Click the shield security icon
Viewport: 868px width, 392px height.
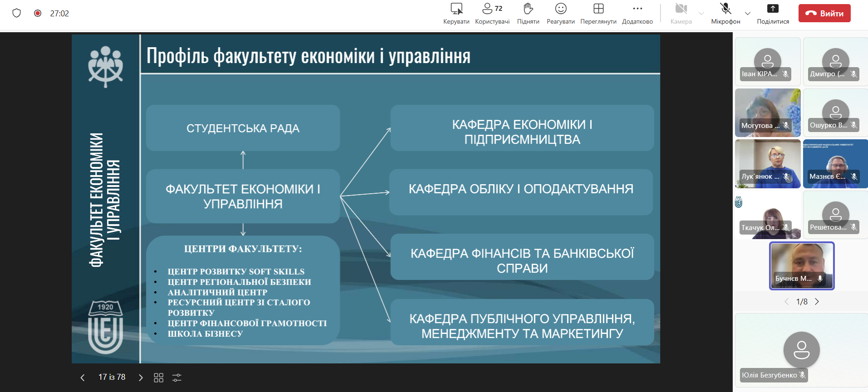[17, 13]
